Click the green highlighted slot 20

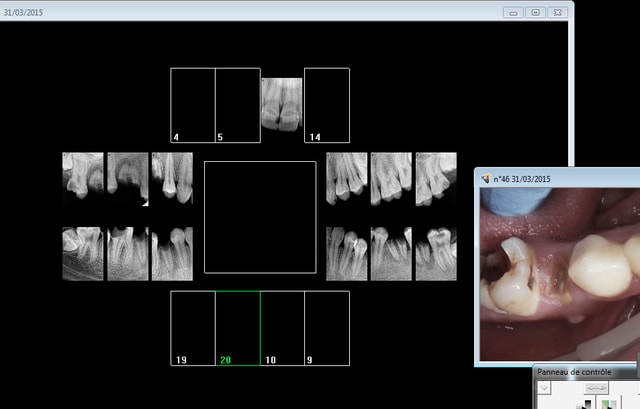pyautogui.click(x=238, y=328)
